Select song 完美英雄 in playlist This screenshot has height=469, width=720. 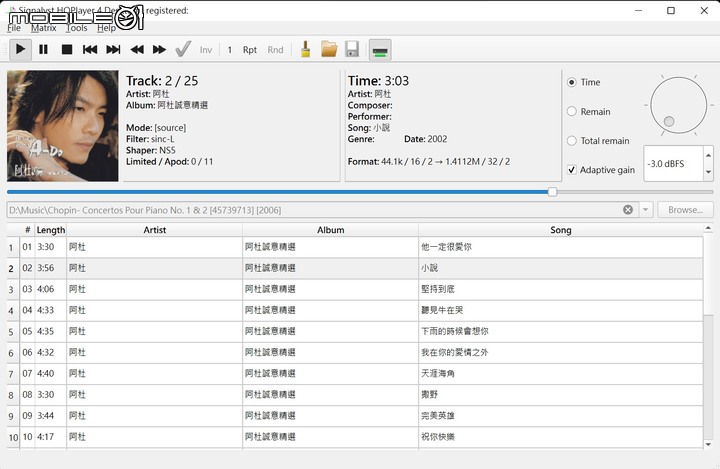(x=438, y=416)
